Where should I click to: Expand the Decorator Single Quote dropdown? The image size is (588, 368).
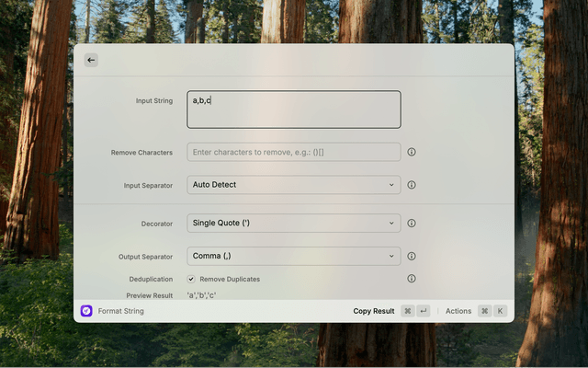pyautogui.click(x=293, y=223)
